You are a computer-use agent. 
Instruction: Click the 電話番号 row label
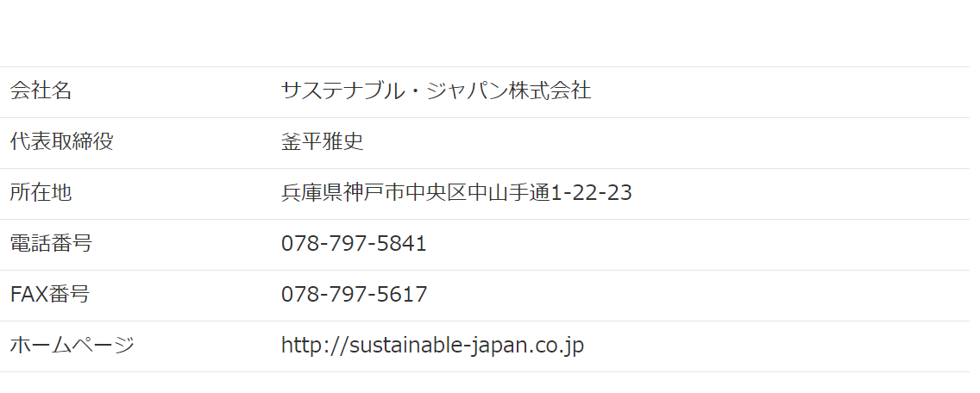(x=51, y=244)
